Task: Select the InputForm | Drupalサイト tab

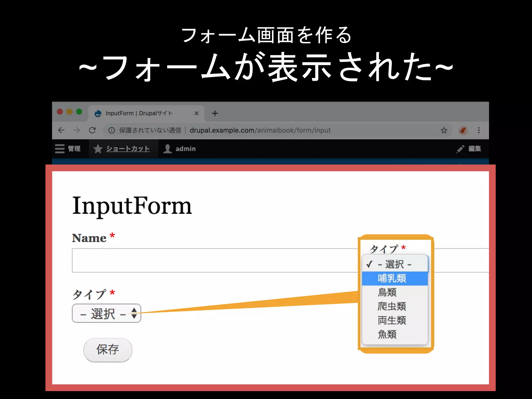Action: click(x=146, y=113)
